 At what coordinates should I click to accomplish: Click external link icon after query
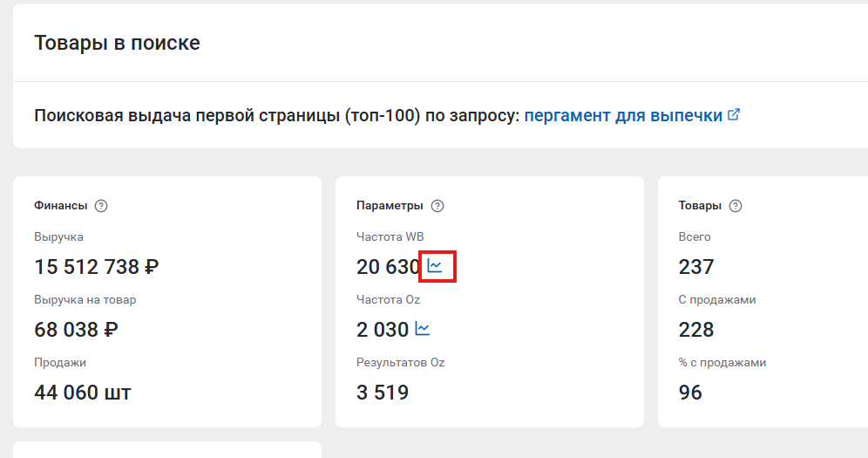click(x=734, y=114)
